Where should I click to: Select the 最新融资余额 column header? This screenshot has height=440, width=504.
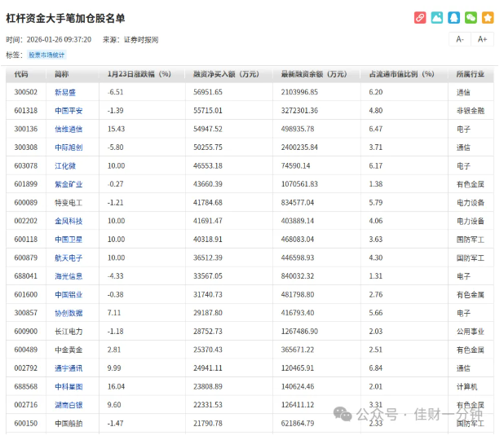(x=314, y=74)
